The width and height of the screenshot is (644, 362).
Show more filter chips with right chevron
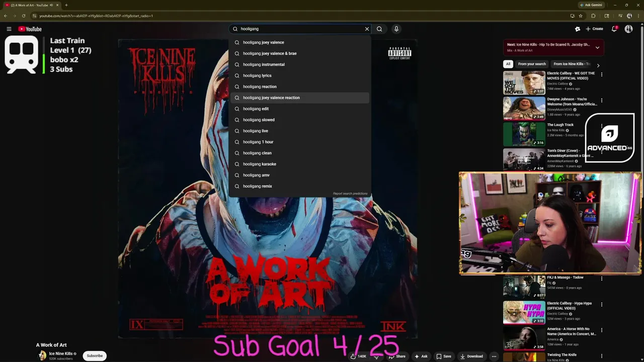[x=598, y=65]
